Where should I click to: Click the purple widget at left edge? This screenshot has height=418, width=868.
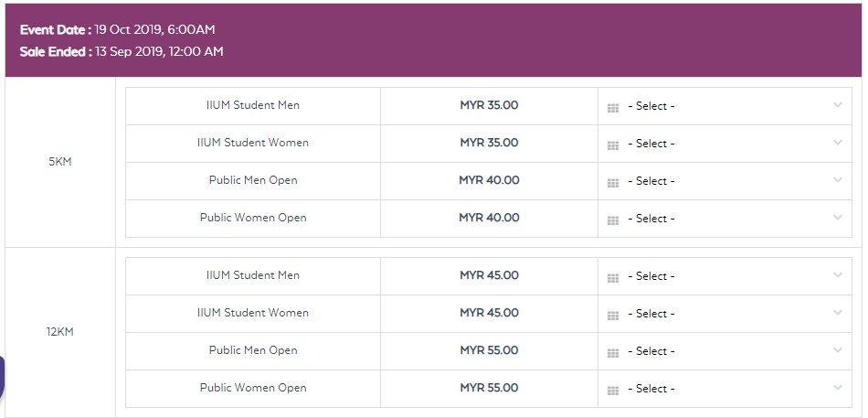[x=2, y=377]
